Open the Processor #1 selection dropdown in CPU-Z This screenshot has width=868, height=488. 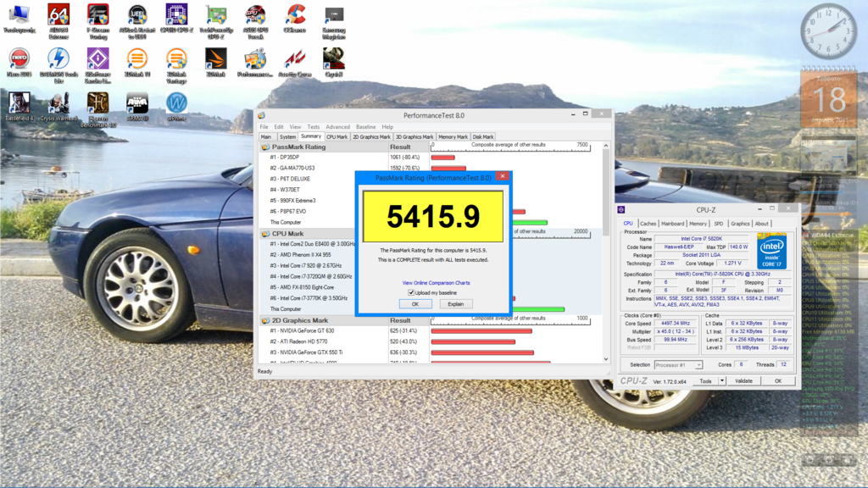(678, 365)
